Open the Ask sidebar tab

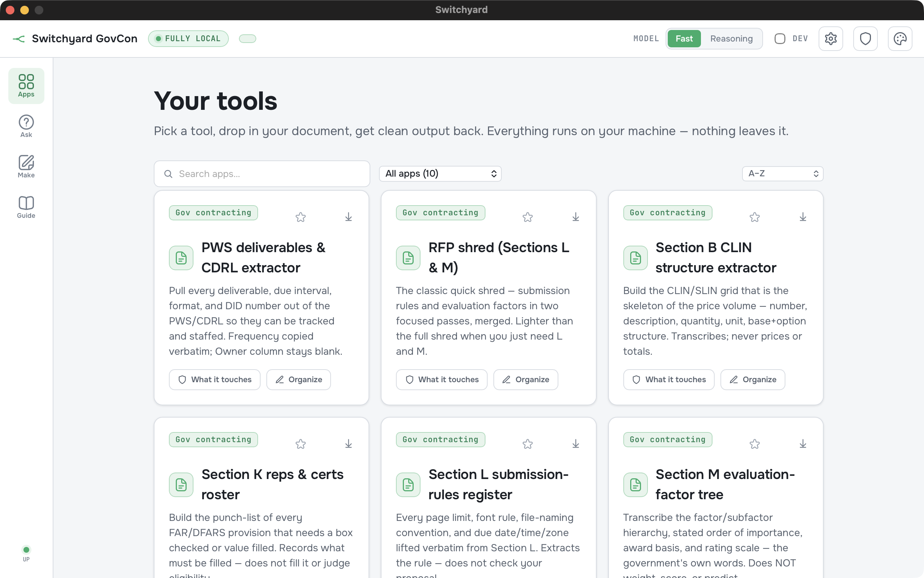26,126
